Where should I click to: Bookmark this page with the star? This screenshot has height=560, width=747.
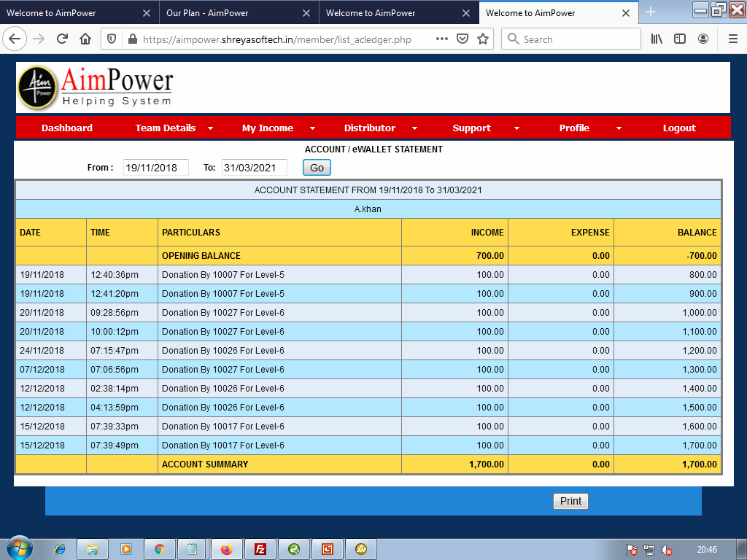click(x=483, y=39)
